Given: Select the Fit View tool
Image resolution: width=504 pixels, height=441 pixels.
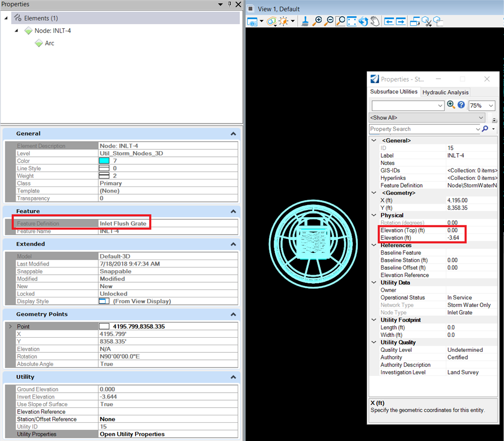Looking at the screenshot, I should click(352, 22).
